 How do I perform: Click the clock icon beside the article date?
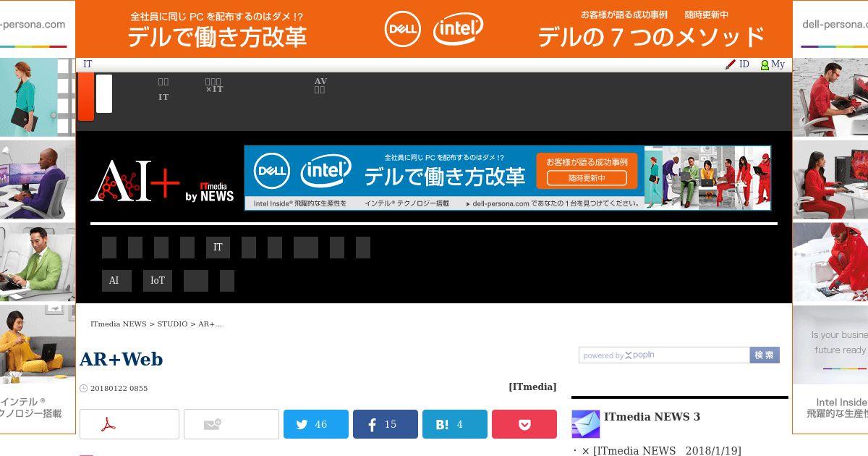(x=83, y=389)
